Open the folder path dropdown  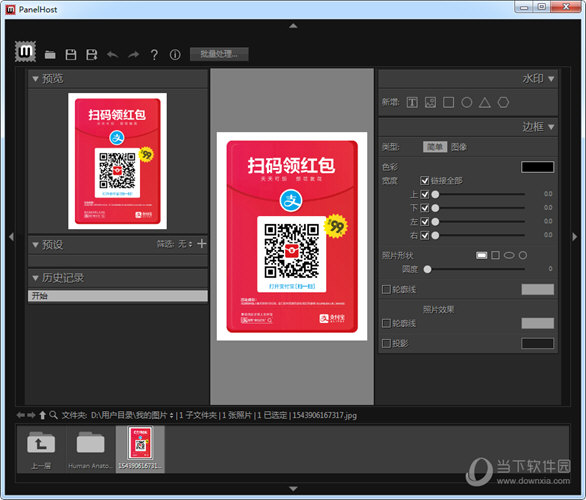pos(172,416)
